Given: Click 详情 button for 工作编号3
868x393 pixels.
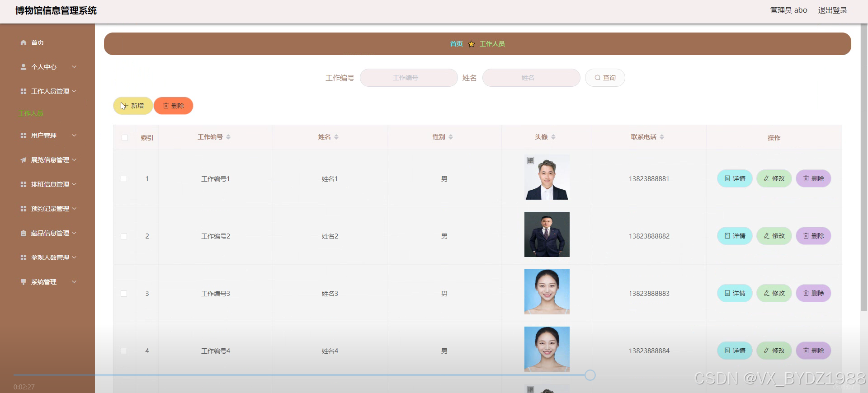Looking at the screenshot, I should click(735, 293).
